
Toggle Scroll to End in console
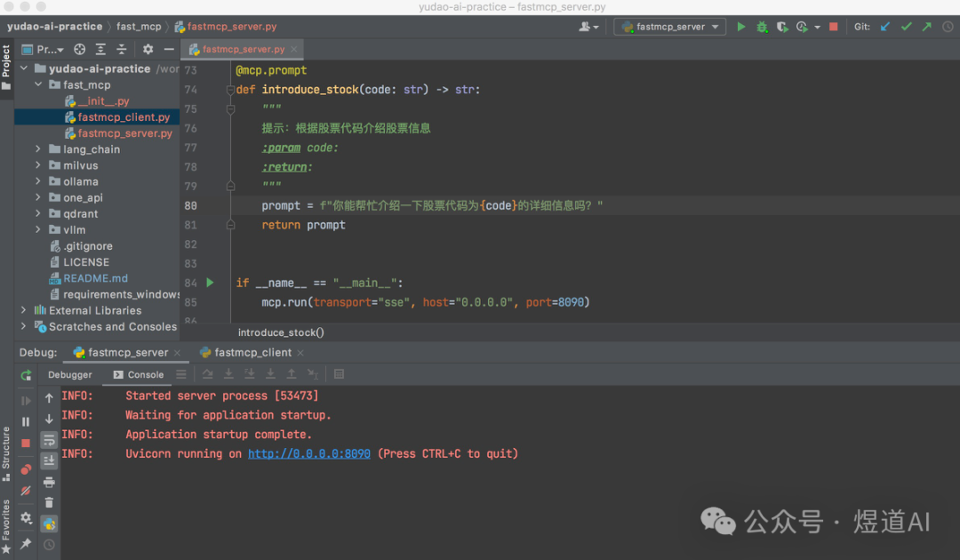tap(49, 460)
